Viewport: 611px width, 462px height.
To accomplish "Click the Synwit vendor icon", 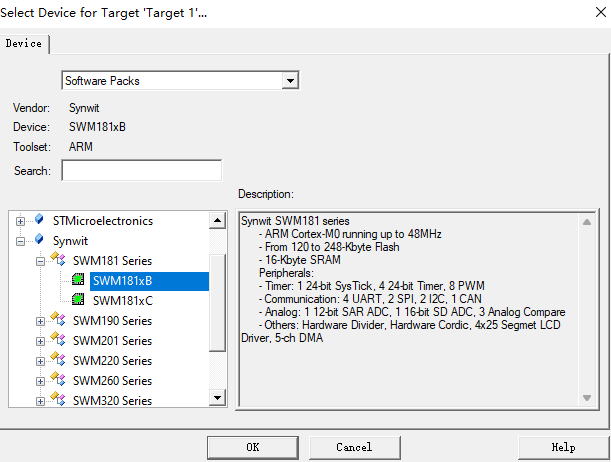I will (x=39, y=240).
